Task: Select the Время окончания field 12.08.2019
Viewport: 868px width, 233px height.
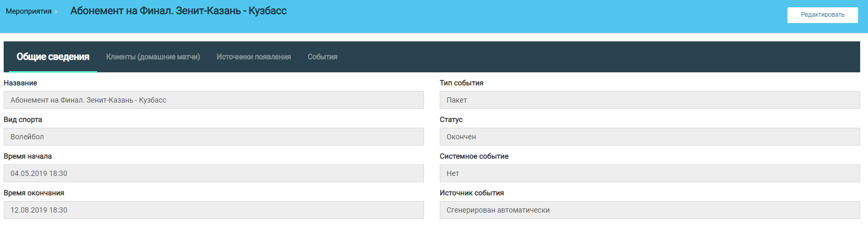Action: click(213, 210)
